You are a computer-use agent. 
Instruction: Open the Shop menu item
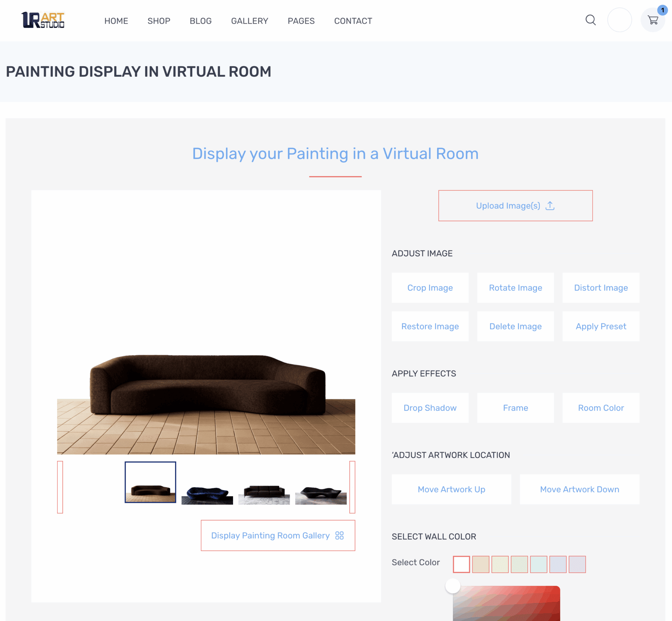pyautogui.click(x=159, y=21)
